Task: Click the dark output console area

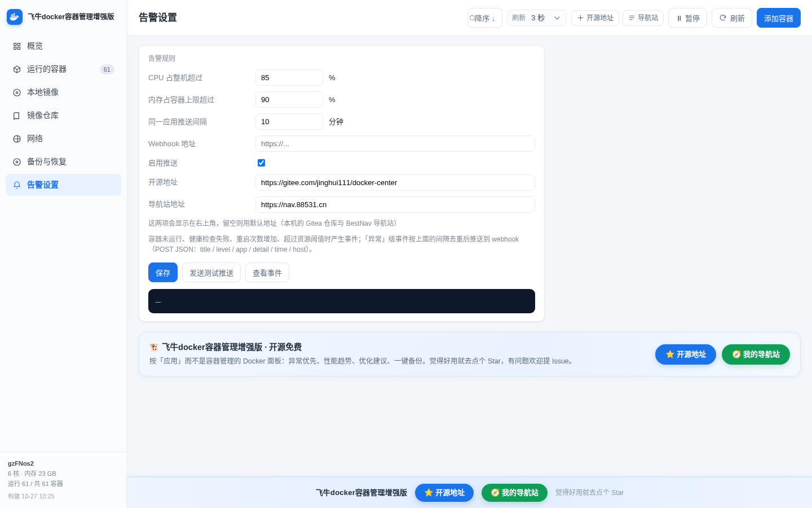Action: point(342,301)
